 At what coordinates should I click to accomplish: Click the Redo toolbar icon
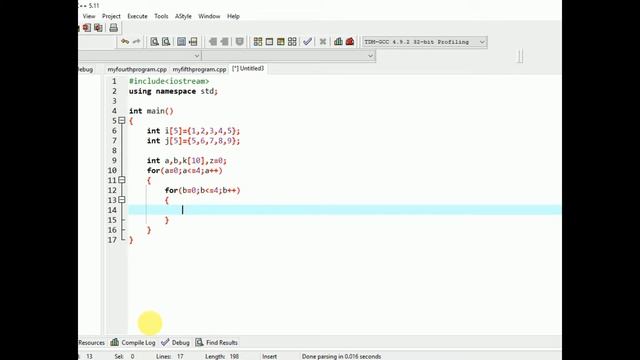click(136, 42)
